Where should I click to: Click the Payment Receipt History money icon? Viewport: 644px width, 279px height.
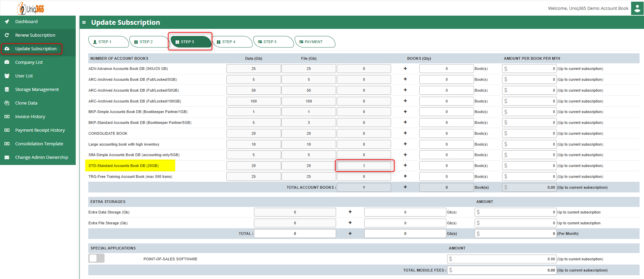[x=7, y=130]
